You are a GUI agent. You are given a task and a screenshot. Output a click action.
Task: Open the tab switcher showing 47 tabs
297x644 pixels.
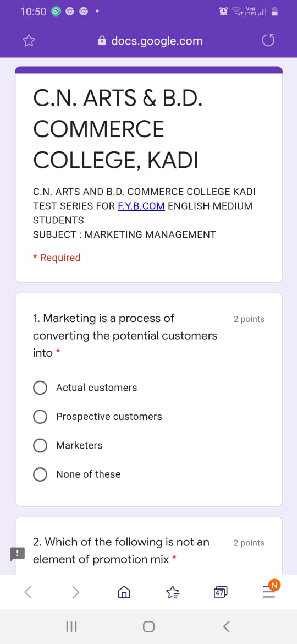221,592
